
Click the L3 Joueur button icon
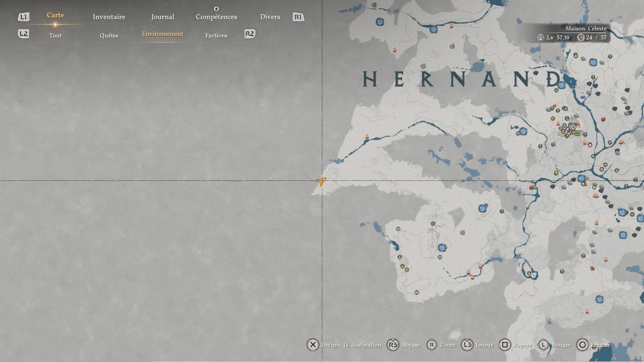coord(467,345)
